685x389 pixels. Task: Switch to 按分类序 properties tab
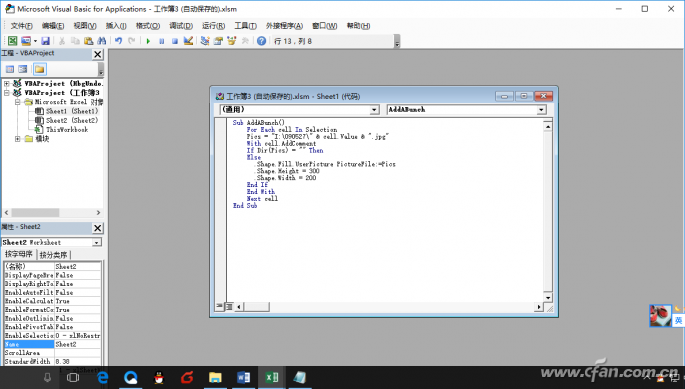click(x=53, y=255)
